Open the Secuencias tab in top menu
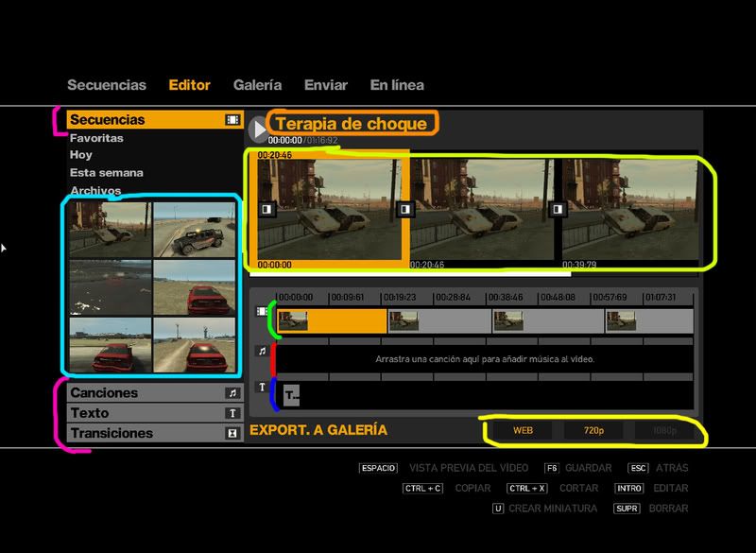Viewport: 756px width, 553px height. (x=107, y=85)
